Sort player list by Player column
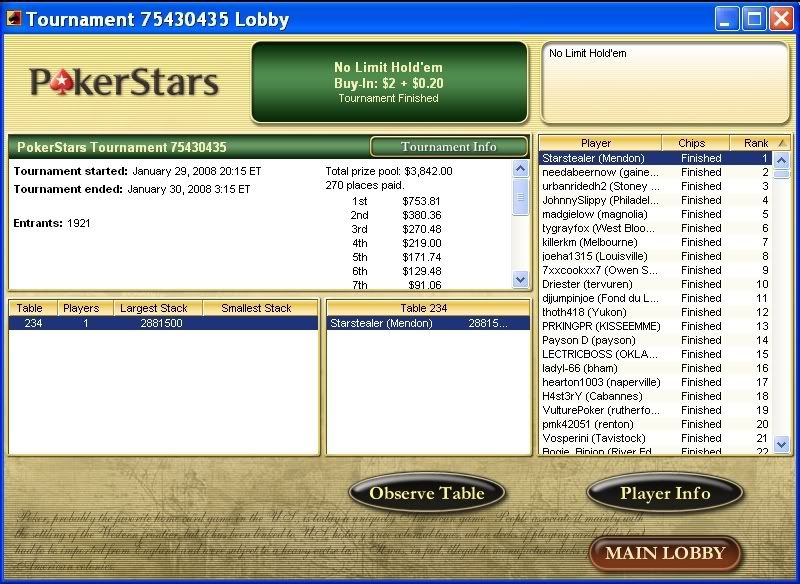 tap(600, 143)
